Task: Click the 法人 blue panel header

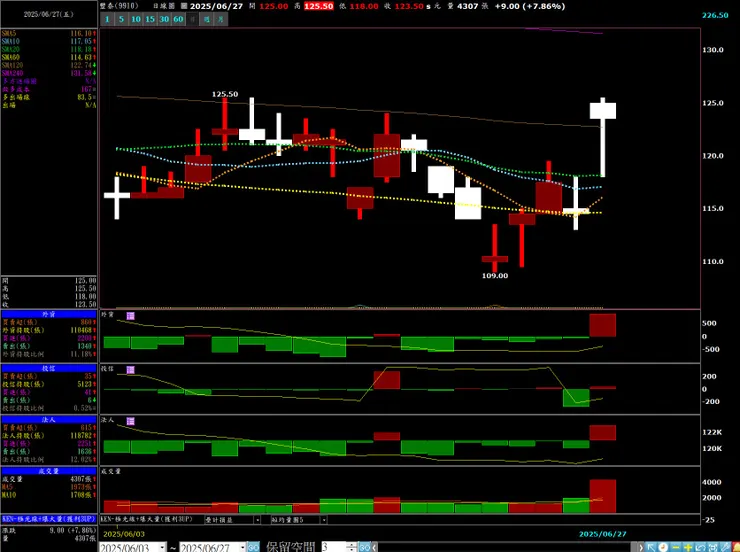Action: tap(49, 419)
